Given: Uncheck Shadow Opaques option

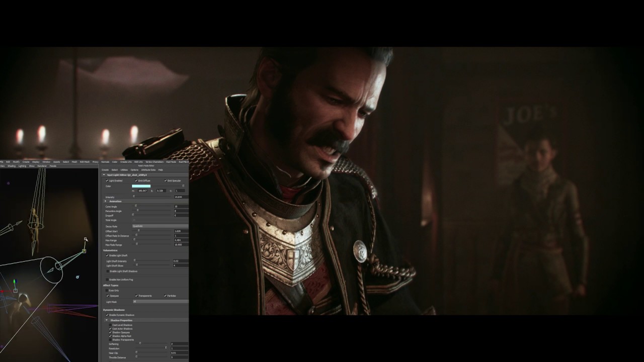Looking at the screenshot, I should click(x=110, y=332).
